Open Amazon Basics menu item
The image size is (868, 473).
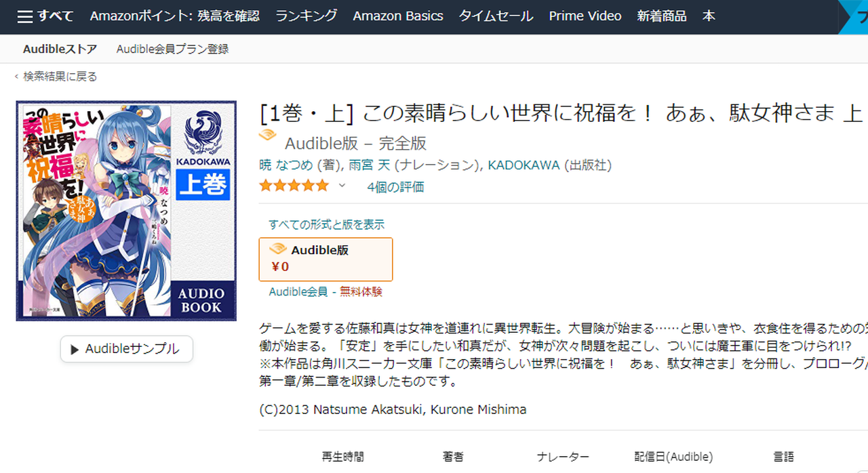click(398, 16)
